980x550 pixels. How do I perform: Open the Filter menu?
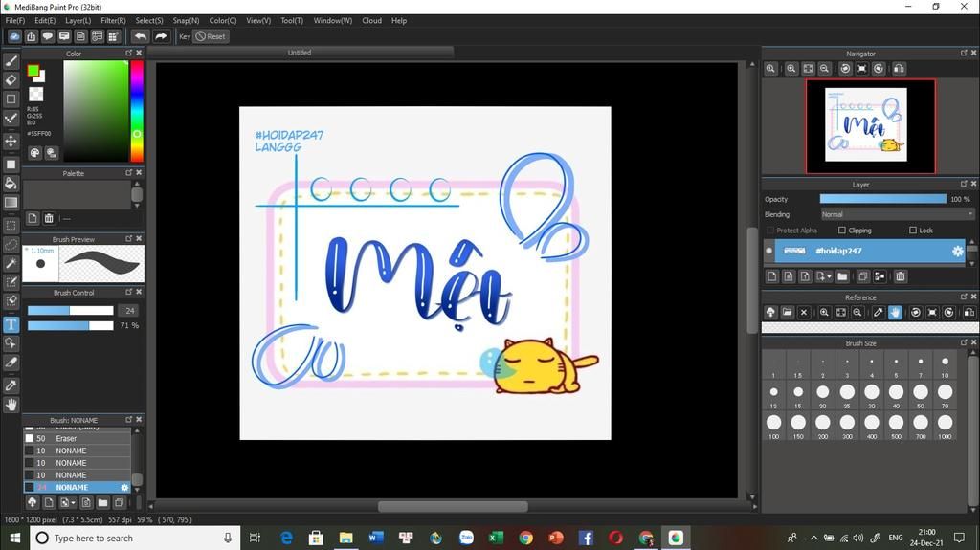(x=113, y=21)
